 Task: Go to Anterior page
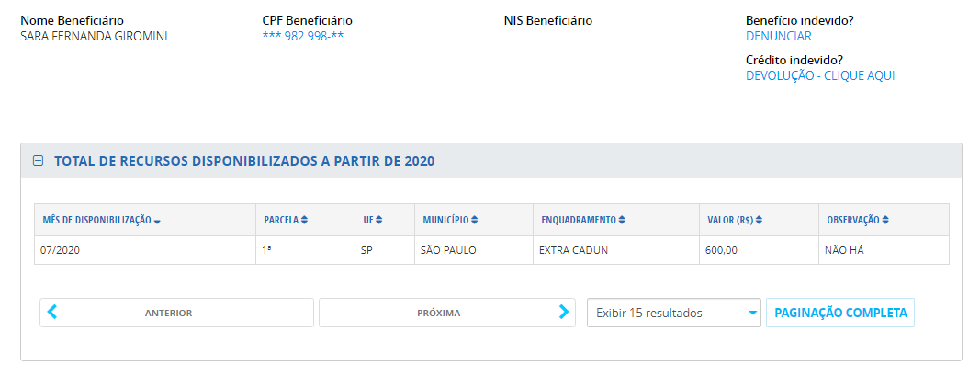176,313
